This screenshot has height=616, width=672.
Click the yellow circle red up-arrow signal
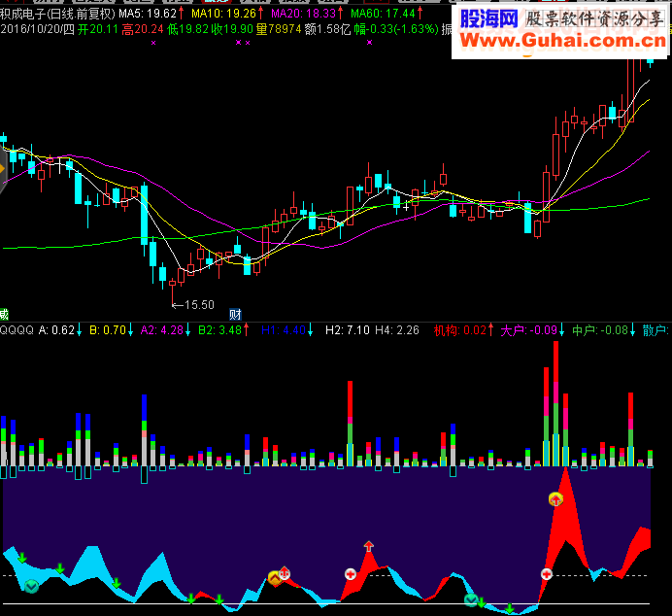click(555, 499)
